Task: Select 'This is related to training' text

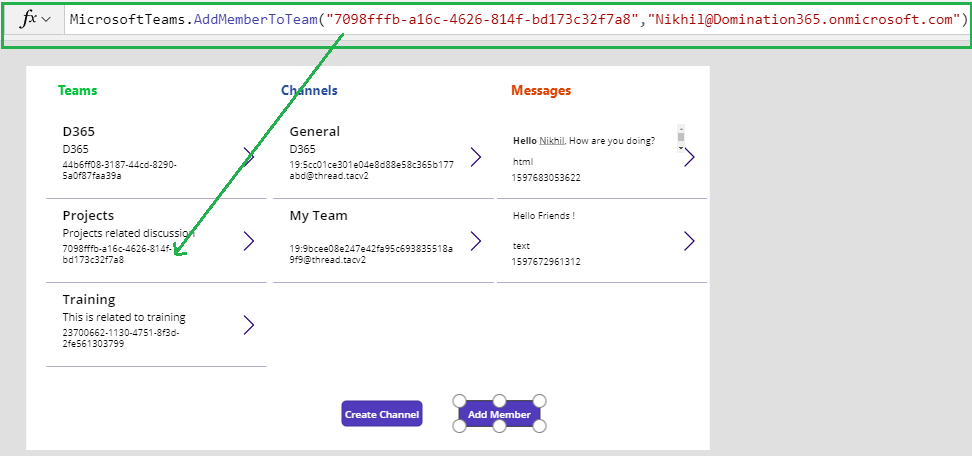Action: pos(124,317)
